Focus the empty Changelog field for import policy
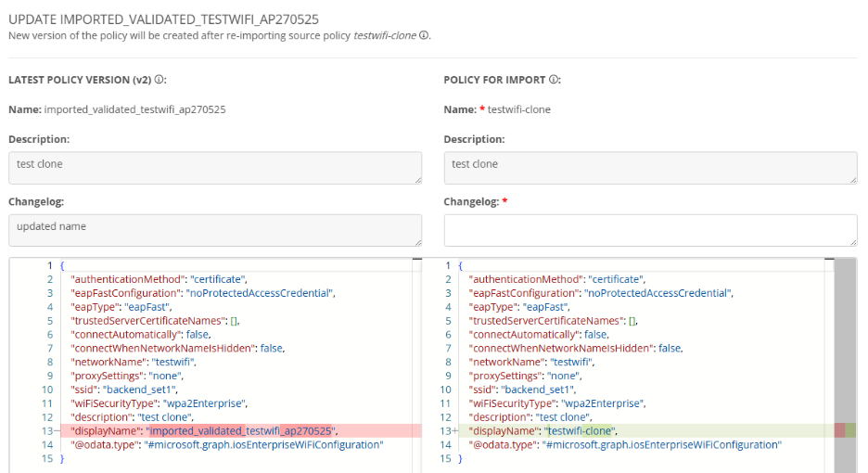Viewport: 868px width, 473px height. [649, 230]
